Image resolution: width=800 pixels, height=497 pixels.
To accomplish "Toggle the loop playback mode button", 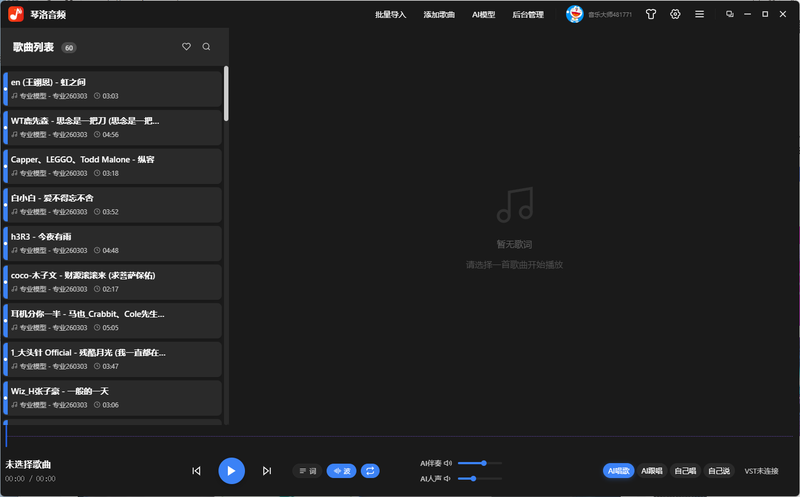I will (x=370, y=470).
